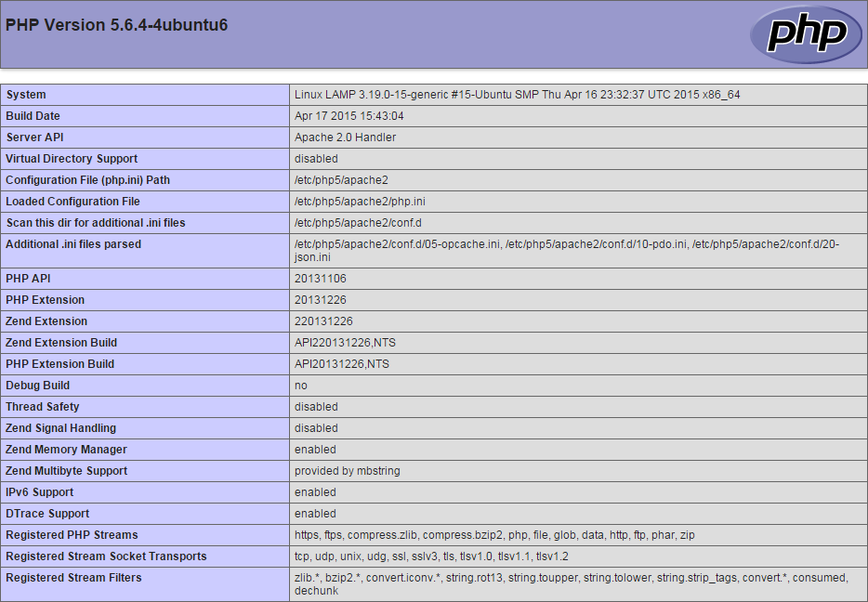
Task: Select the path "/etc/php5/apache2/php.ini"
Action: [x=360, y=202]
